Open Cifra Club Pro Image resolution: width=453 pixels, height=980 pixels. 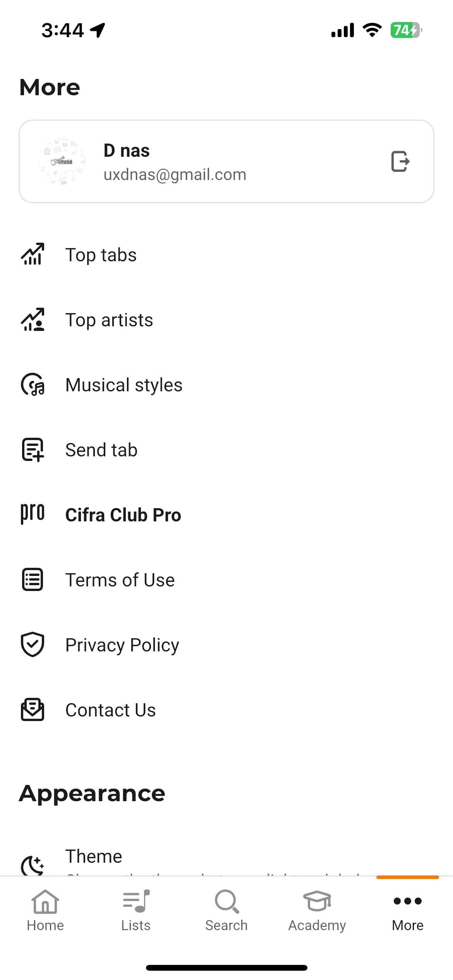coord(226,515)
